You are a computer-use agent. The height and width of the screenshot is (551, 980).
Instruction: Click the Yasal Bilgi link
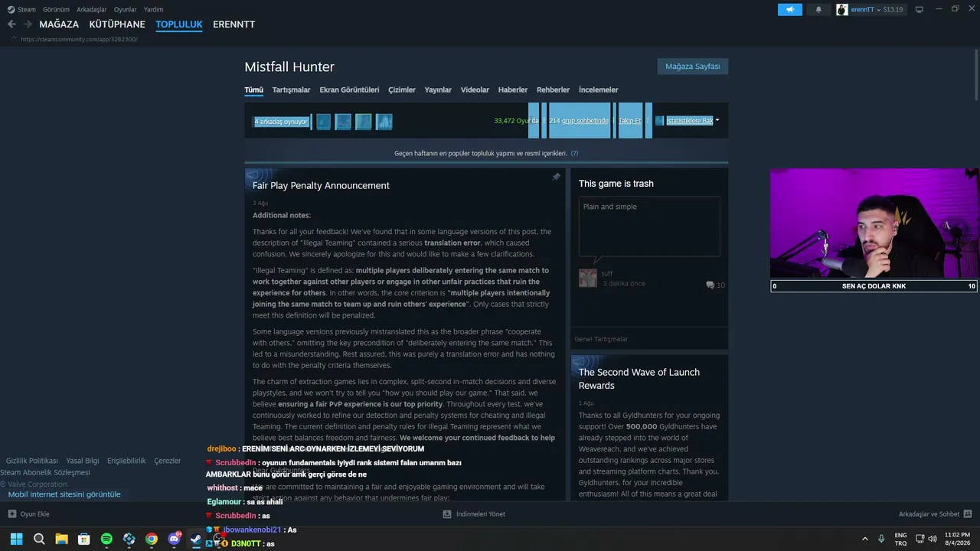(x=83, y=461)
